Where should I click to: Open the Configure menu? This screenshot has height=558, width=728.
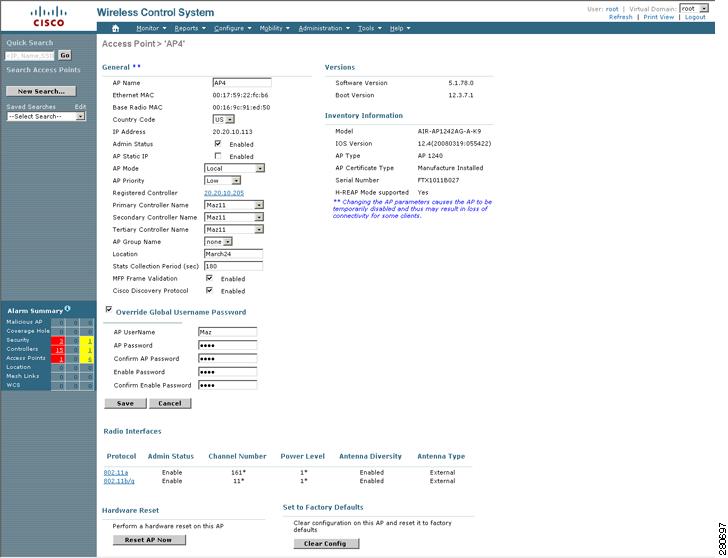[232, 28]
